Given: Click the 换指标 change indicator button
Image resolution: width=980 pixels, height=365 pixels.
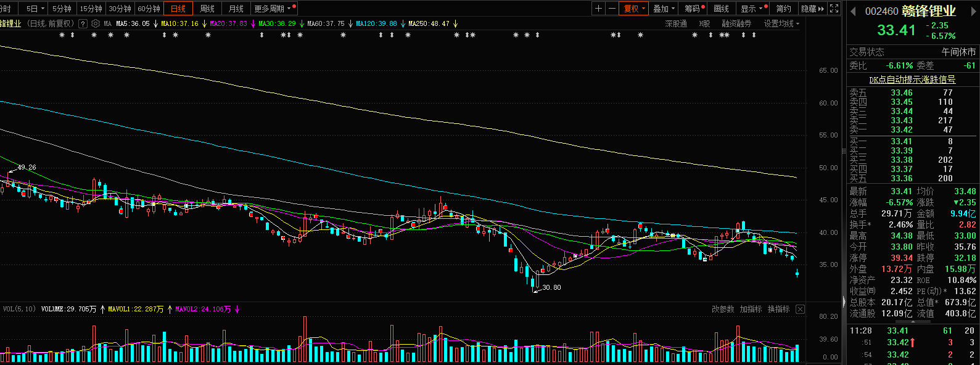Looking at the screenshot, I should pos(778,310).
